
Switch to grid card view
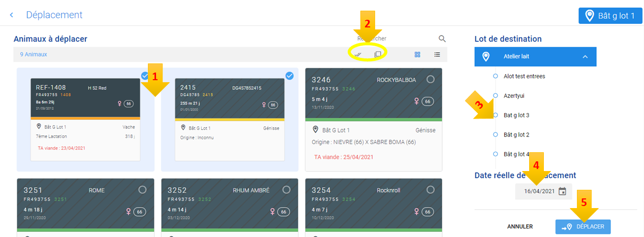(x=418, y=54)
